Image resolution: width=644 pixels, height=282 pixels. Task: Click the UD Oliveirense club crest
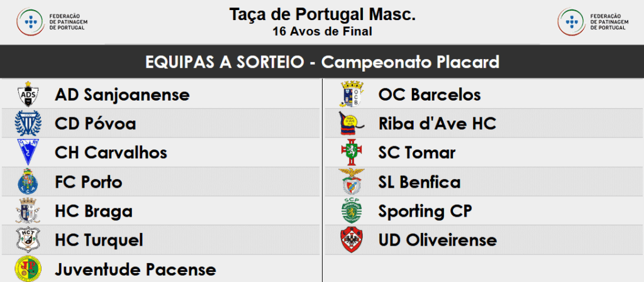click(x=351, y=240)
